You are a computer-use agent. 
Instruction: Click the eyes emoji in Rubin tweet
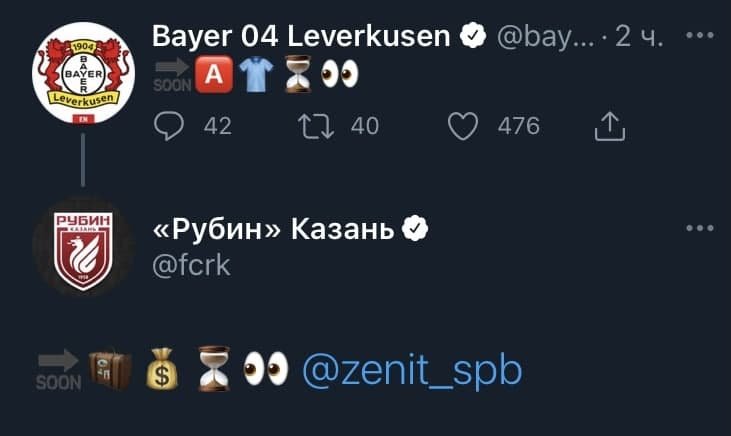click(265, 370)
